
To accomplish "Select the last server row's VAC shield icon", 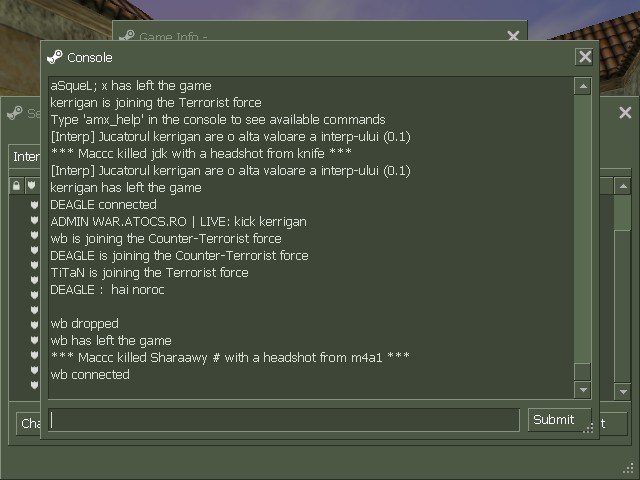I will [35, 385].
